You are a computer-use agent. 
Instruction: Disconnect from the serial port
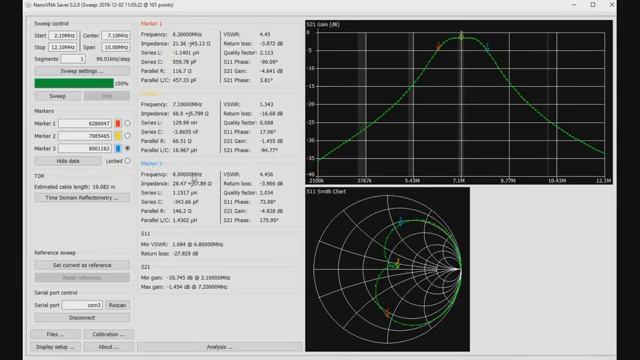pos(82,318)
